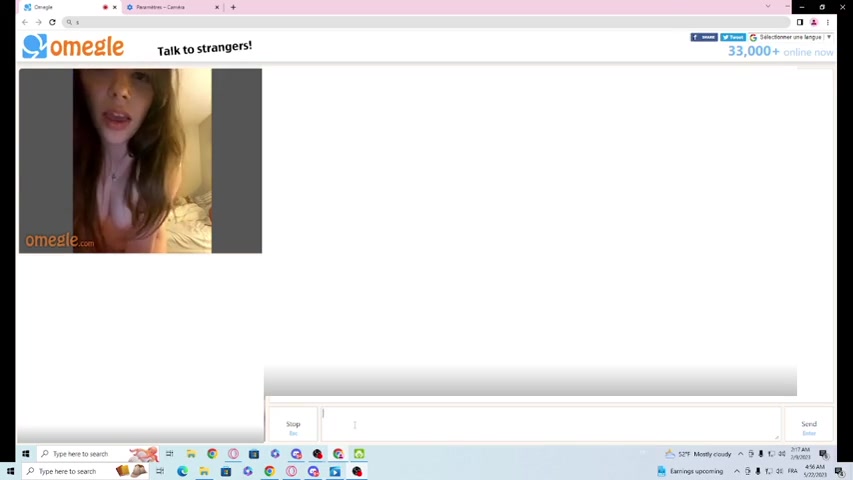This screenshot has height=480, width=853.
Task: Open Microsoft Store on the upper taskbar
Action: pyautogui.click(x=254, y=454)
